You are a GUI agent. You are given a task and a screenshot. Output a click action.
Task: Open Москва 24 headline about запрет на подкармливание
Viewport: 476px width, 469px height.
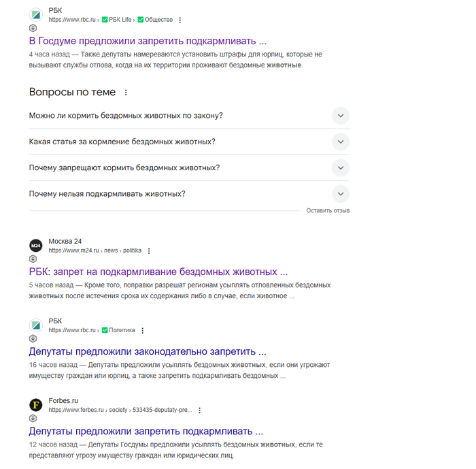coord(158,272)
